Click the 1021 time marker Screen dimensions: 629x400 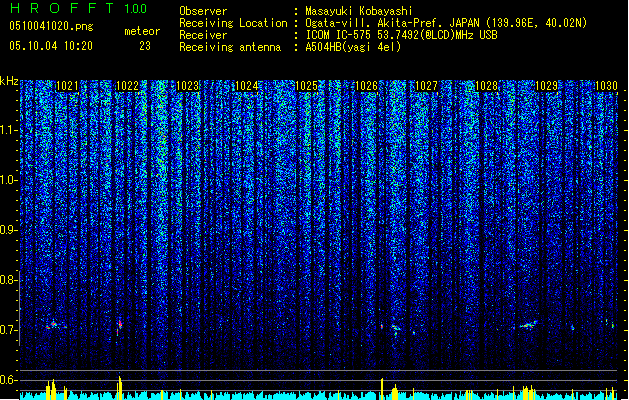point(67,86)
